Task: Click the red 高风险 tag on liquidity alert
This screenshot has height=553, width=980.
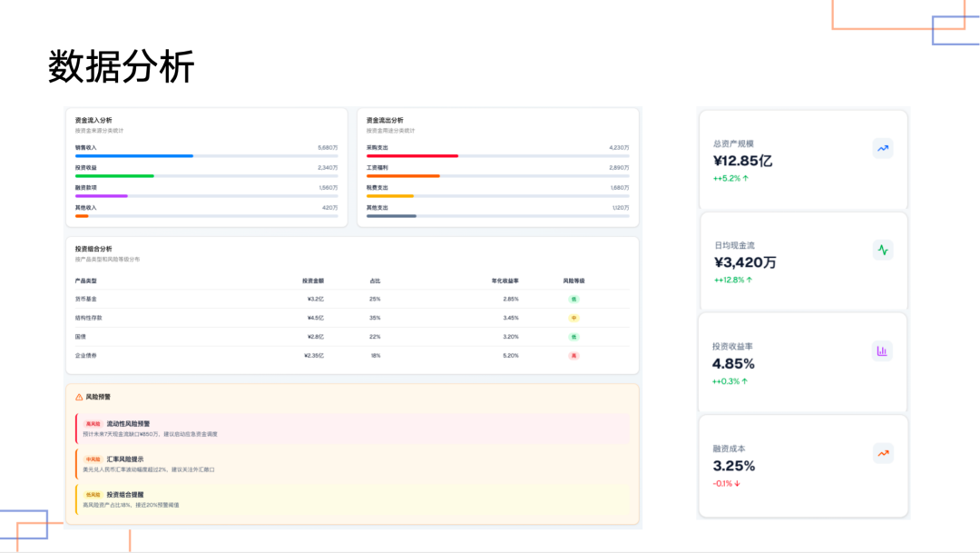Action: click(93, 423)
